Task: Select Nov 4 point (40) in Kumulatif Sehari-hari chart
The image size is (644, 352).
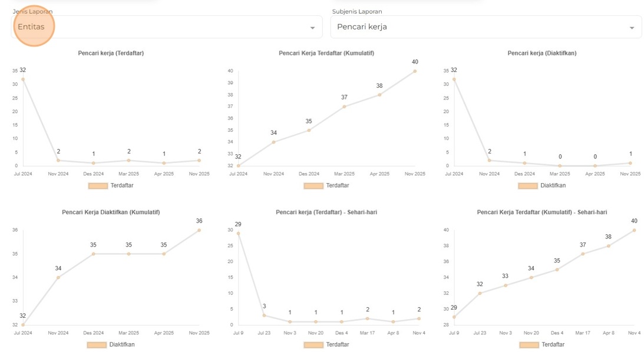Action: pyautogui.click(x=634, y=230)
